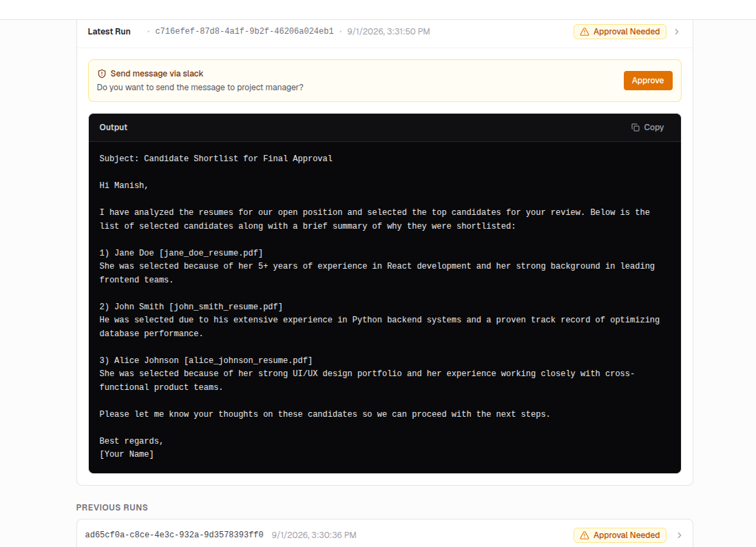Click the Jane Doe candidate line

(x=181, y=254)
